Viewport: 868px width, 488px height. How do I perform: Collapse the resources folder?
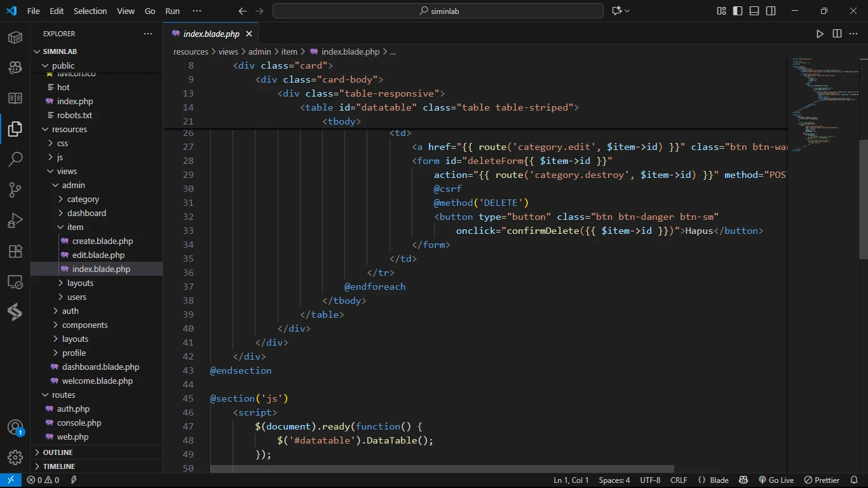coord(69,129)
